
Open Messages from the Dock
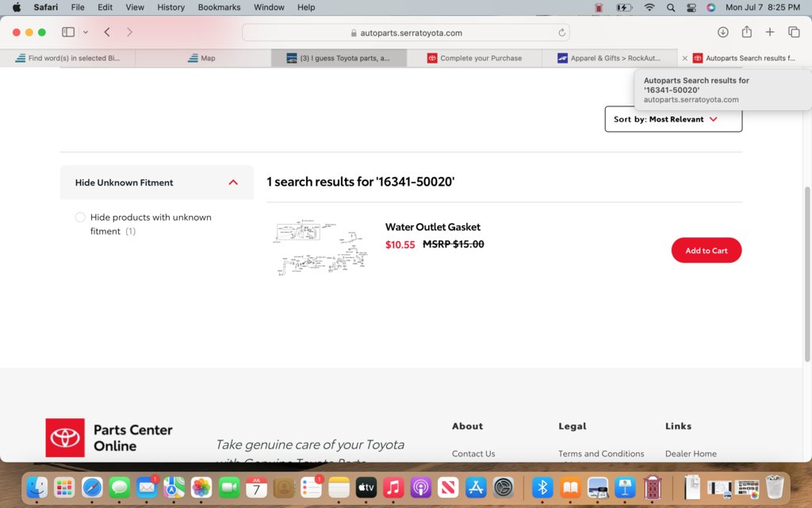tap(120, 487)
